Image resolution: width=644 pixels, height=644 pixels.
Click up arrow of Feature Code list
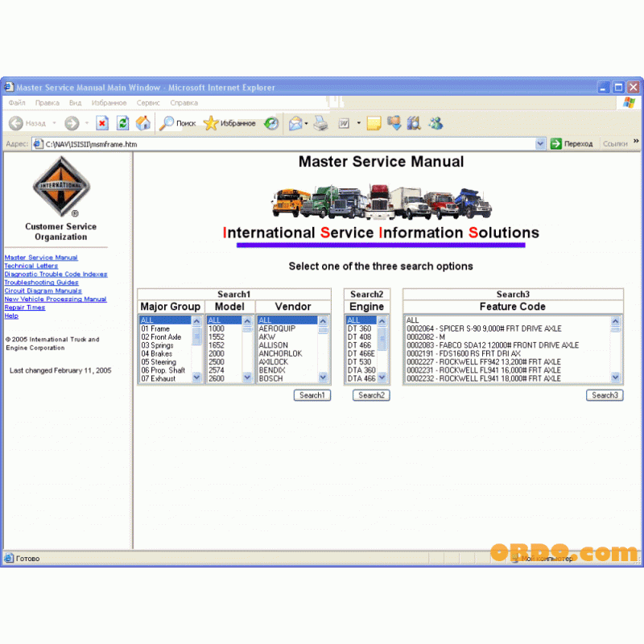(x=615, y=320)
